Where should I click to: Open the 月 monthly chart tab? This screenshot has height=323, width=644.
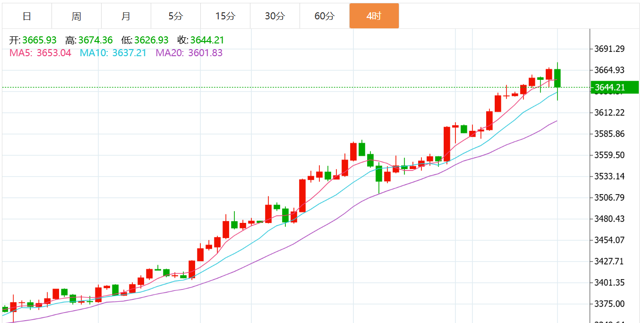point(126,16)
